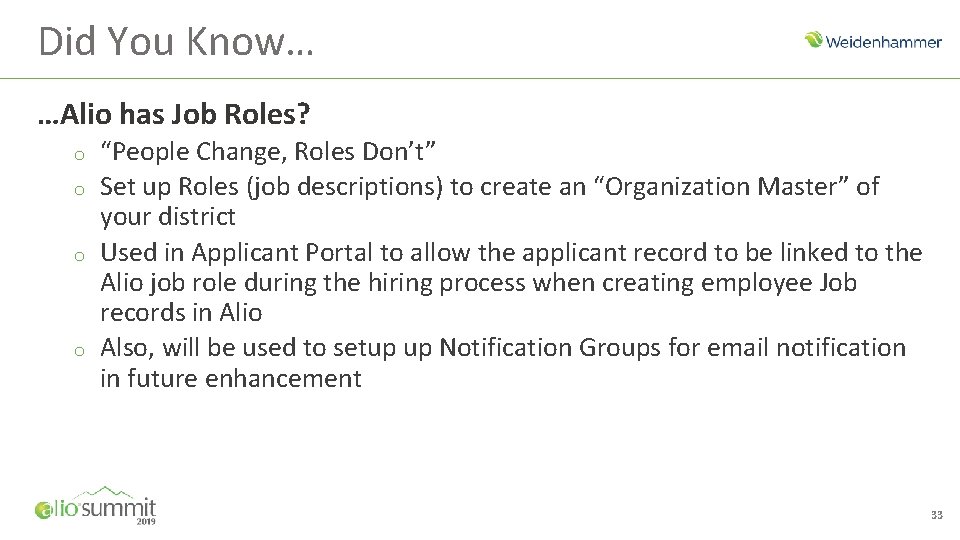Click the 2019 label under summit logo
The width and height of the screenshot is (960, 540).
pos(146,521)
